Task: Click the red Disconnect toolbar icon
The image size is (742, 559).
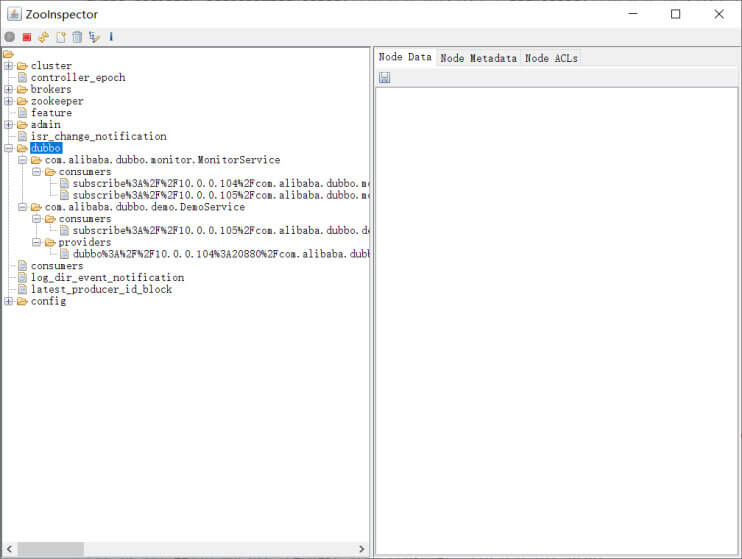Action: [27, 37]
